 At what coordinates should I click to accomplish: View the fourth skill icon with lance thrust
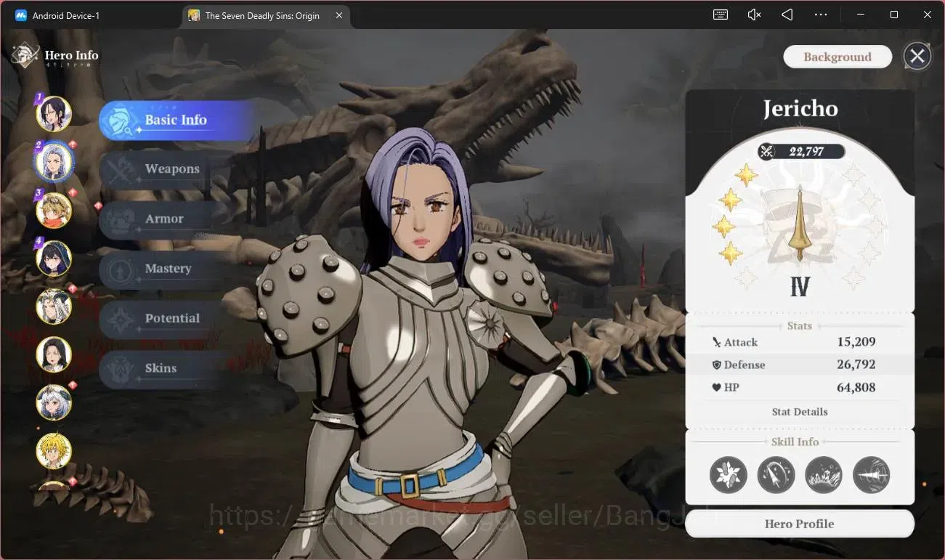[x=871, y=475]
